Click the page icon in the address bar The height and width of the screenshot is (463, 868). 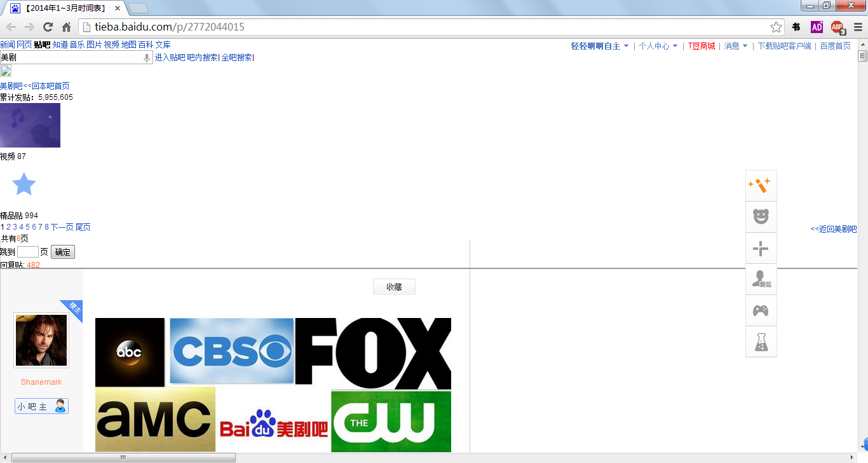click(88, 27)
